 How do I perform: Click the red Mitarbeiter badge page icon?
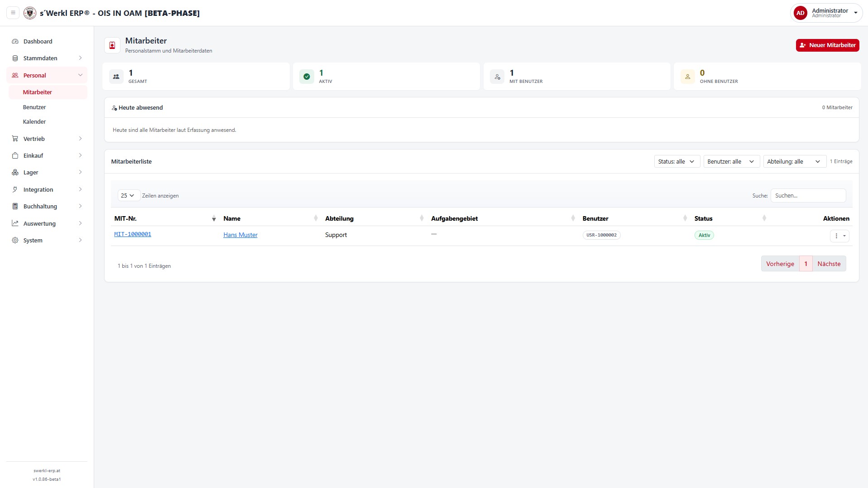point(112,45)
